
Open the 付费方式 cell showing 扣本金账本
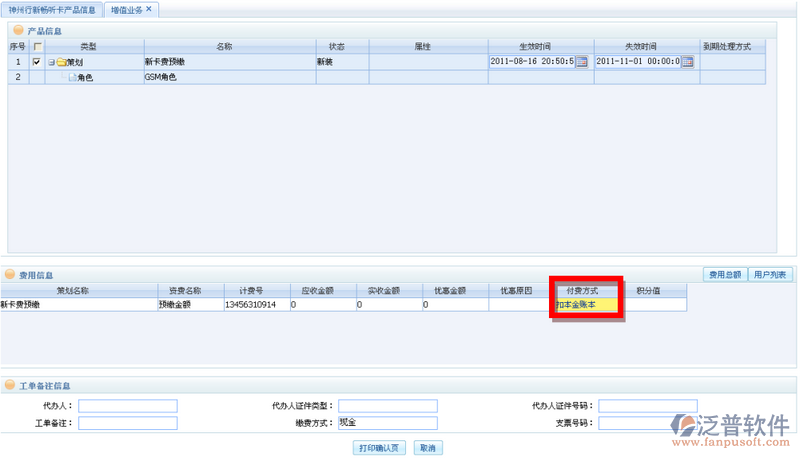(x=586, y=304)
